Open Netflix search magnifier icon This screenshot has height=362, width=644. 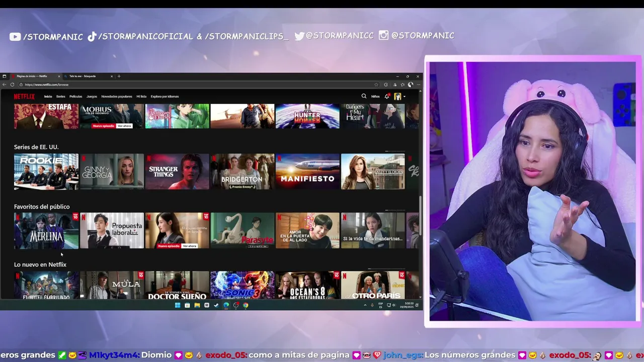pos(364,96)
